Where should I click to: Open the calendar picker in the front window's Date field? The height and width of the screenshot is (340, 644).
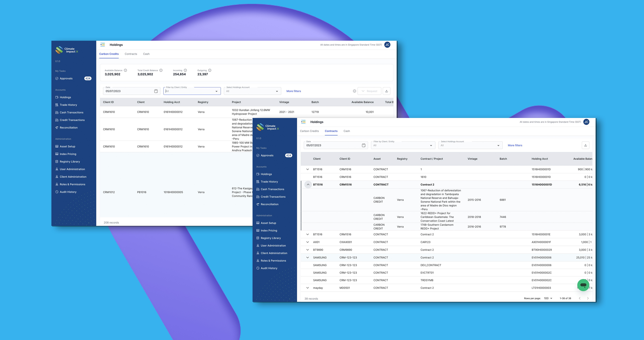363,145
